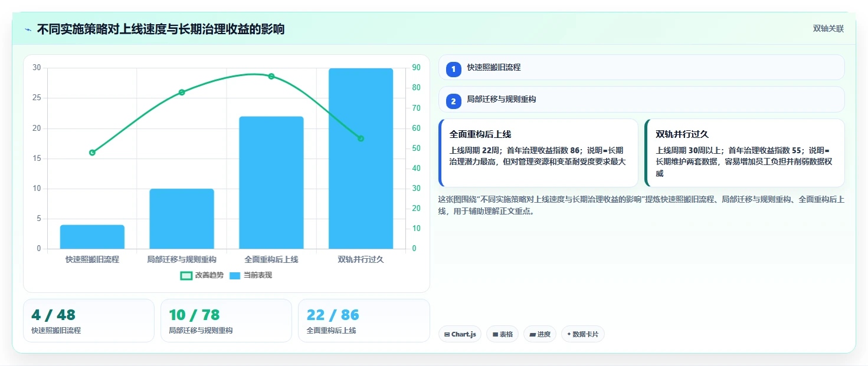Click the lightning icon beside the title

tap(28, 29)
